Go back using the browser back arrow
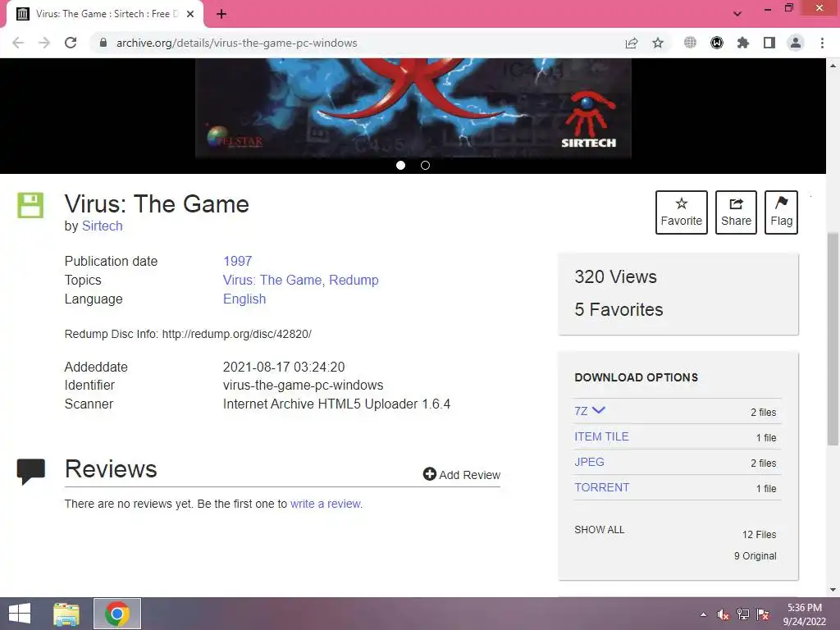This screenshot has height=630, width=840. click(18, 43)
